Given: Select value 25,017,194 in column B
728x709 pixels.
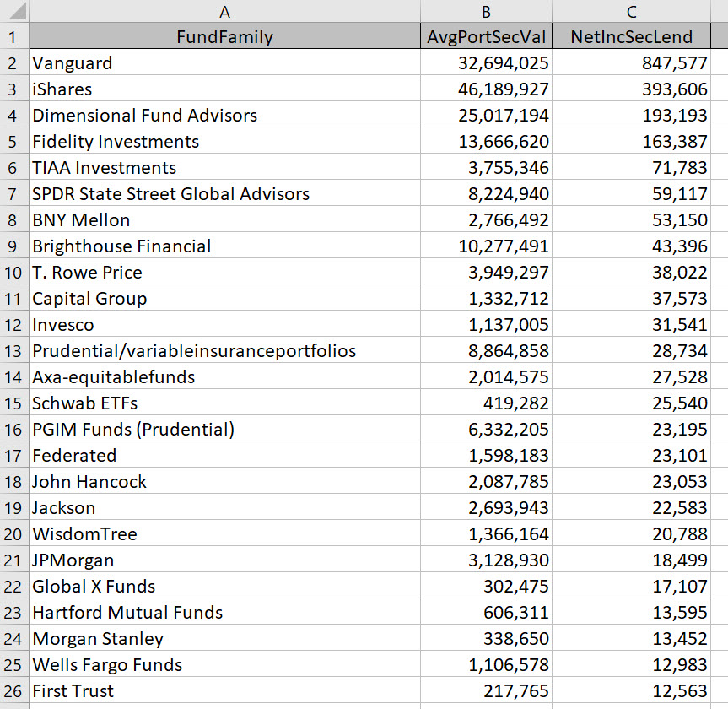Looking at the screenshot, I should (486, 116).
